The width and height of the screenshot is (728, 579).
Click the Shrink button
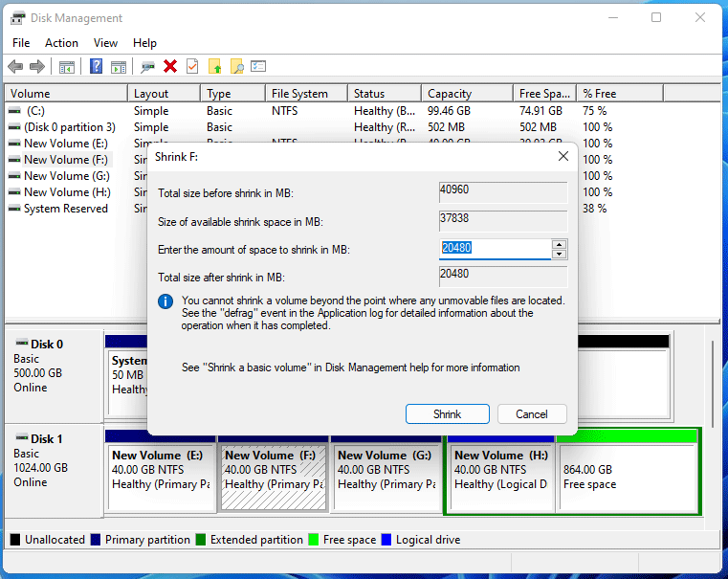pos(447,413)
